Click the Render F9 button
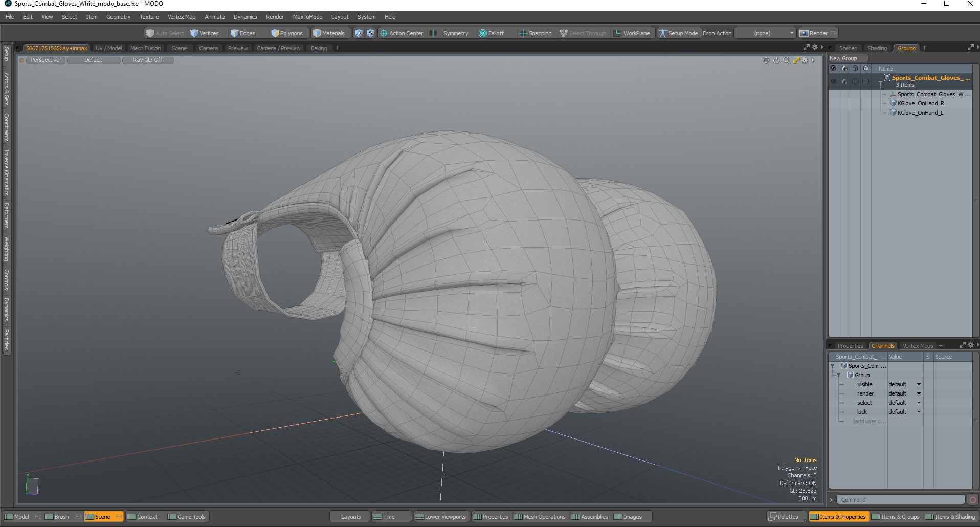Viewport: 980px width, 527px height. (x=818, y=33)
